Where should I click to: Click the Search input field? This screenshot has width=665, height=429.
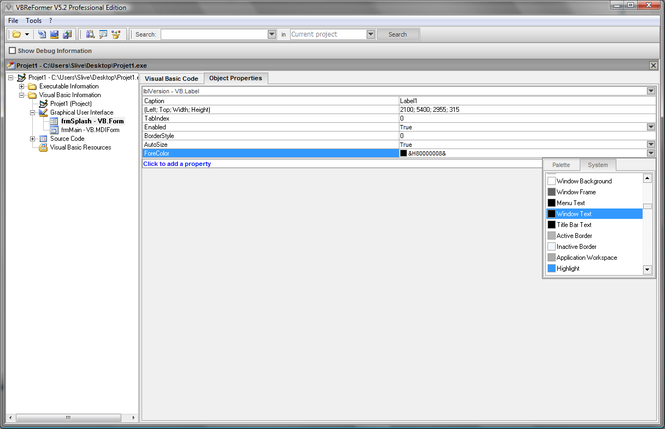pos(214,34)
